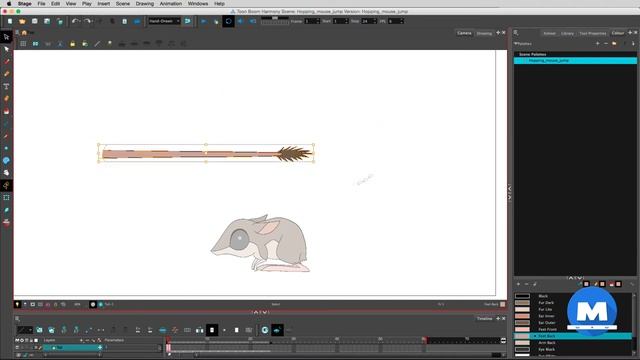
Task: Collapse palette list via arrows above swatches
Action: [575, 278]
